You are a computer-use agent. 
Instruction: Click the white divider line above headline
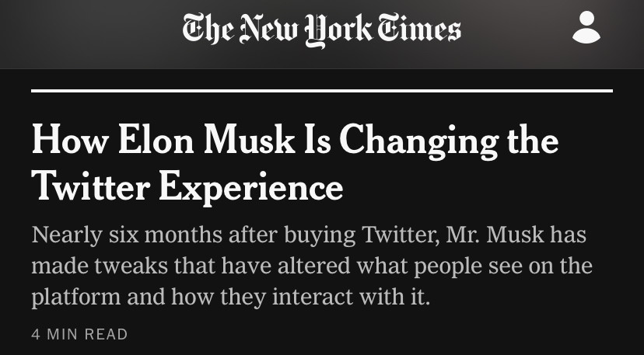click(x=321, y=91)
